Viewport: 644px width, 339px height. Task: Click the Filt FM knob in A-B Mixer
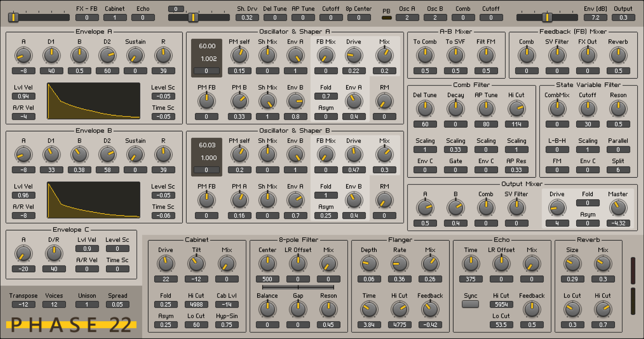[486, 56]
